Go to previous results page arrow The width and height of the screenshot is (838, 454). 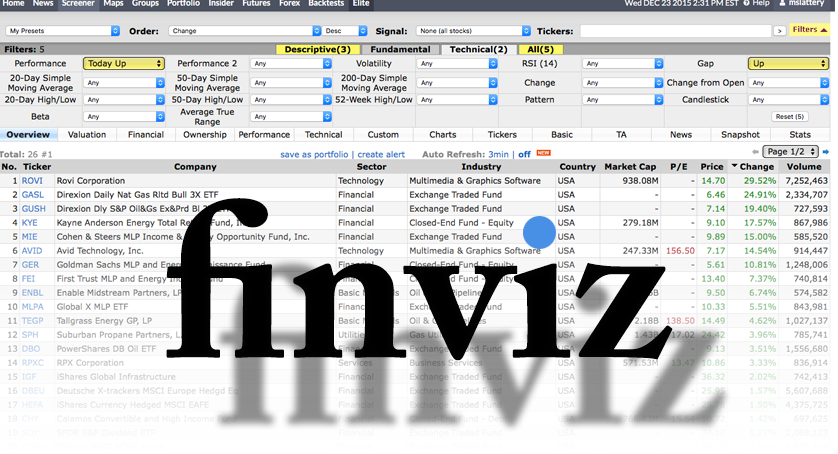[755, 152]
